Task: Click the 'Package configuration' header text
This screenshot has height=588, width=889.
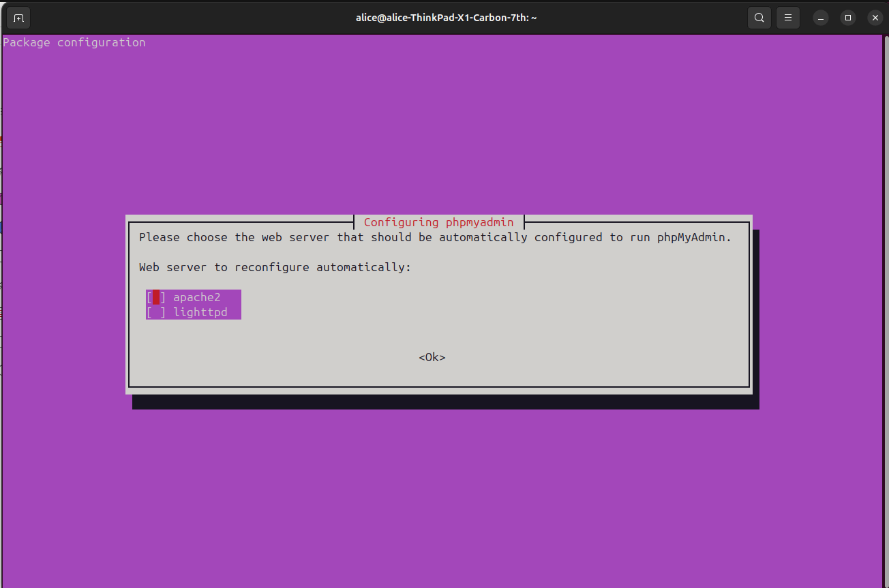Action: 74,42
